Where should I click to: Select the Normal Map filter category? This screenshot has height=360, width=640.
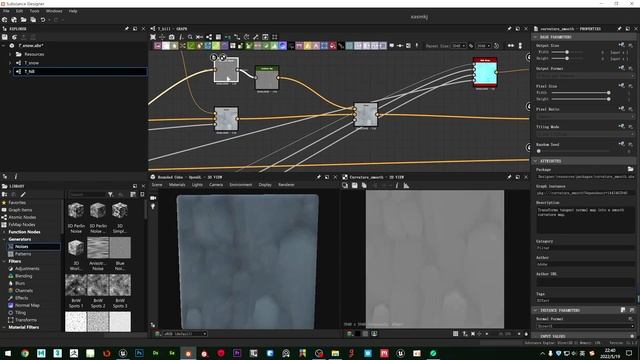tap(27, 305)
